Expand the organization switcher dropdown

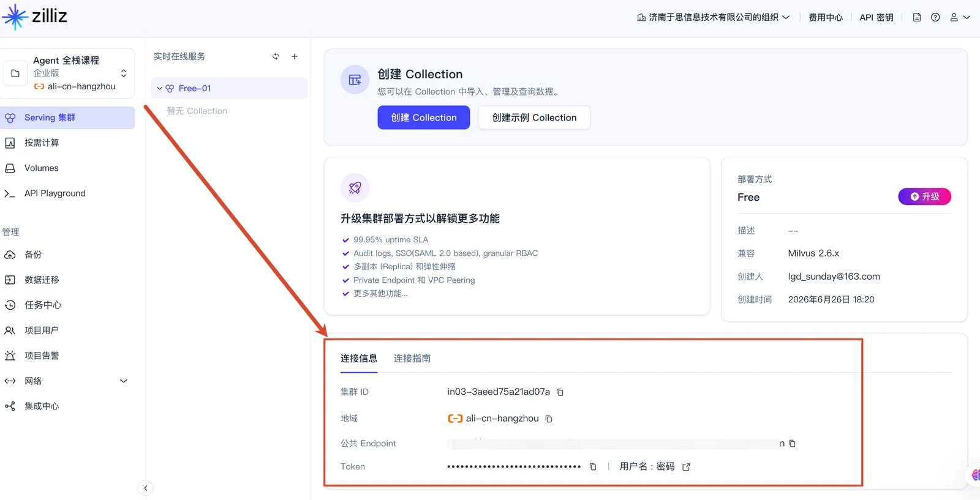pos(714,17)
